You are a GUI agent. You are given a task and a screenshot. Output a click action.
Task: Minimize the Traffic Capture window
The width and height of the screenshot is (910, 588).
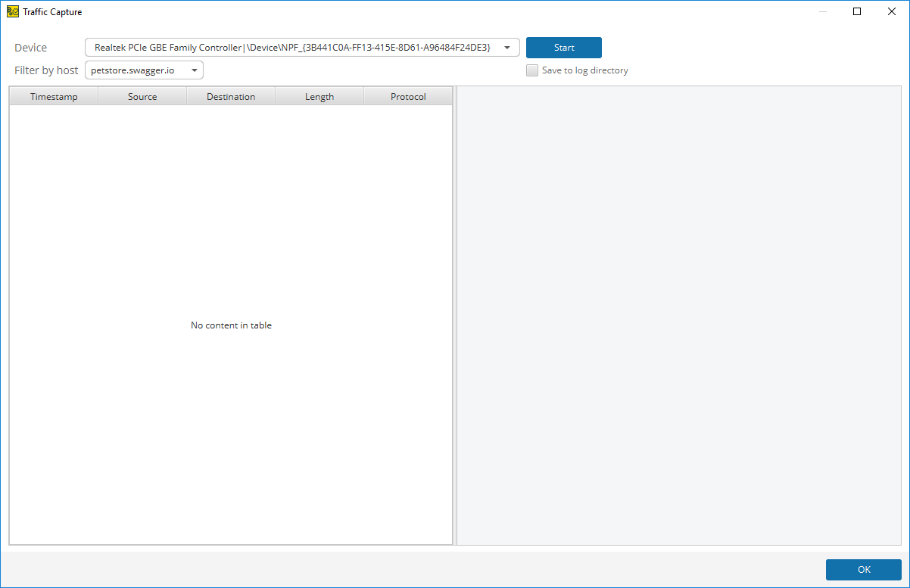[822, 11]
